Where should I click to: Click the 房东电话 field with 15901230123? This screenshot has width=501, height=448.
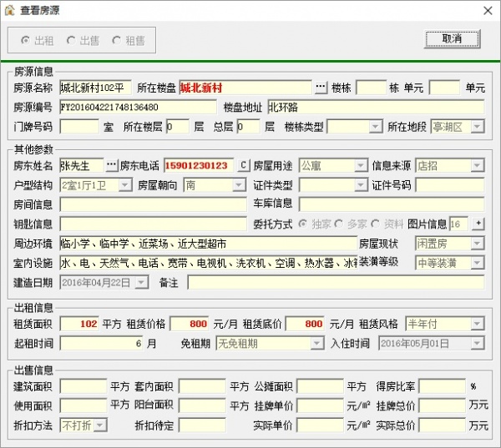coord(199,165)
